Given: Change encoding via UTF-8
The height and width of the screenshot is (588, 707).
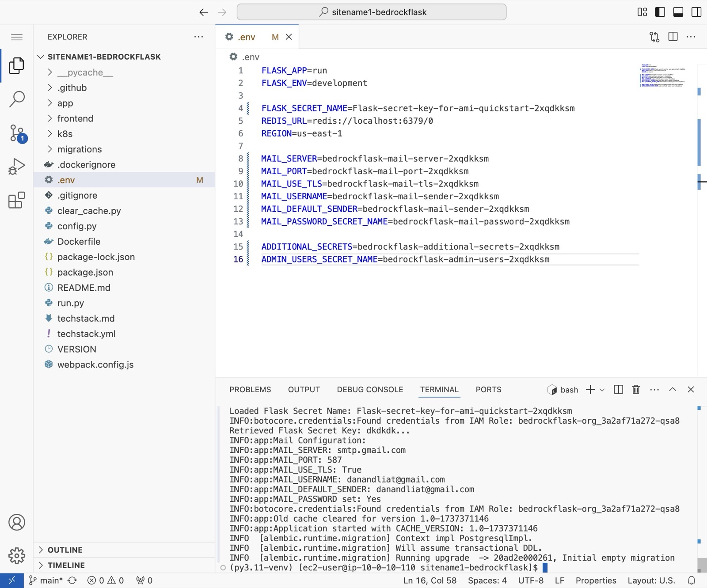Looking at the screenshot, I should pyautogui.click(x=531, y=580).
